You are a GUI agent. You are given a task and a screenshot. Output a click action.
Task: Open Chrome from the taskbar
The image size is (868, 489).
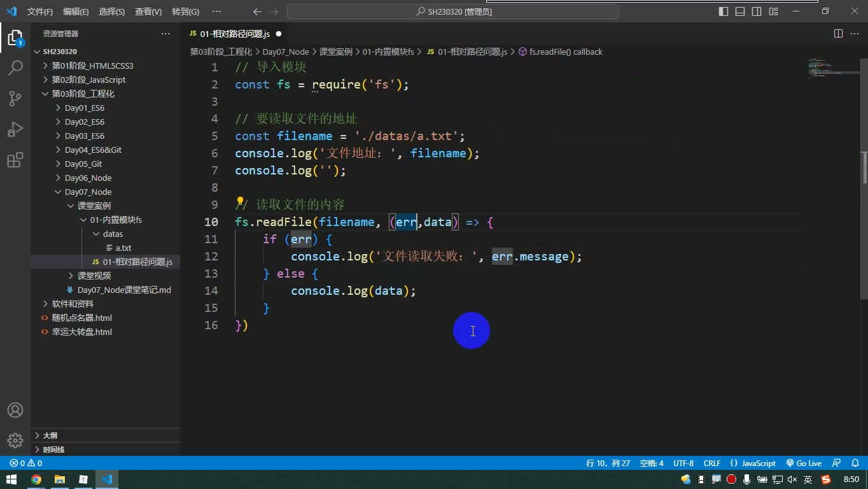(x=36, y=479)
